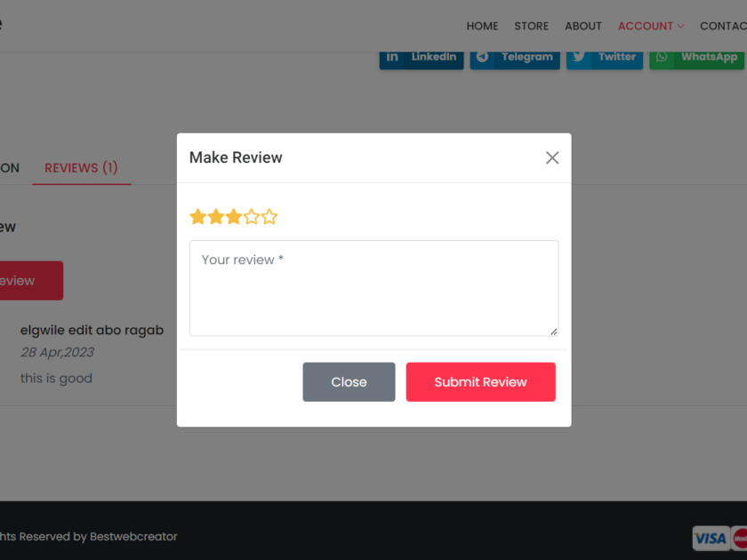The image size is (747, 560).
Task: Expand the Account dropdown menu
Action: (x=651, y=26)
